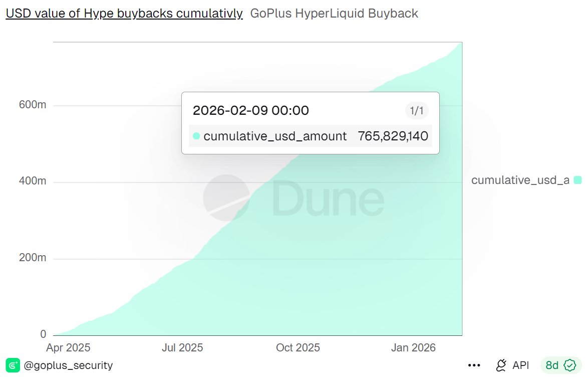Click the tooltip series color dot
The image size is (588, 381).
pos(196,136)
